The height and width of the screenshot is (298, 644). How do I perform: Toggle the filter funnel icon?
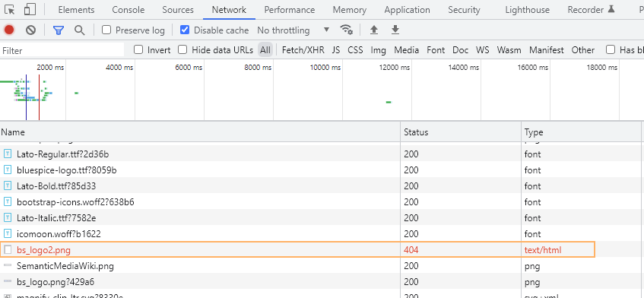tap(59, 30)
